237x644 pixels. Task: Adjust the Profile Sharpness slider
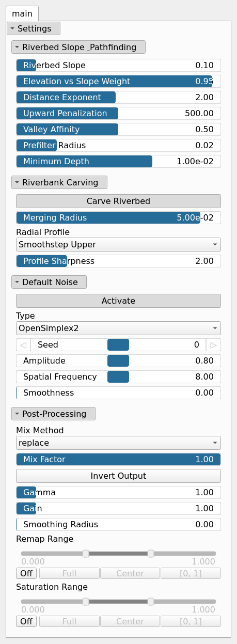[118, 261]
